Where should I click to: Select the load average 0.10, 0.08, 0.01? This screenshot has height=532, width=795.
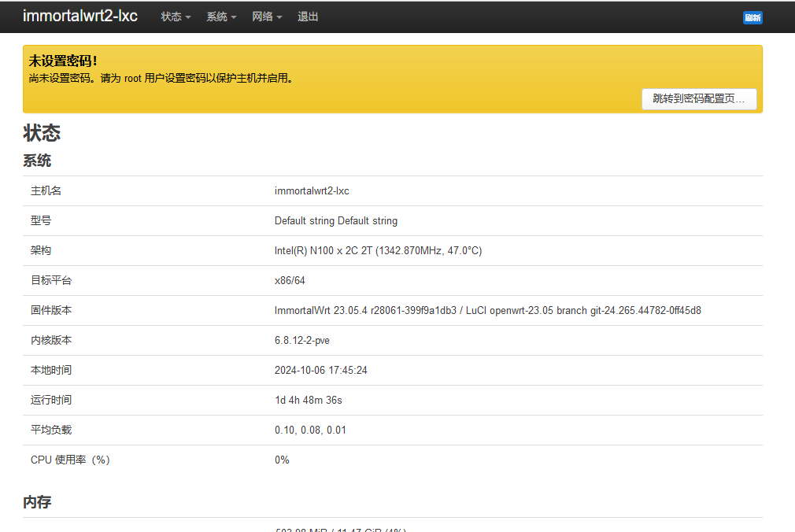[310, 430]
